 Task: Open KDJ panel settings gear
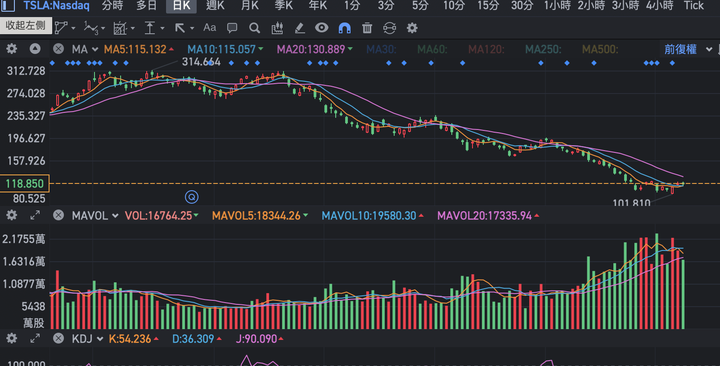11,338
